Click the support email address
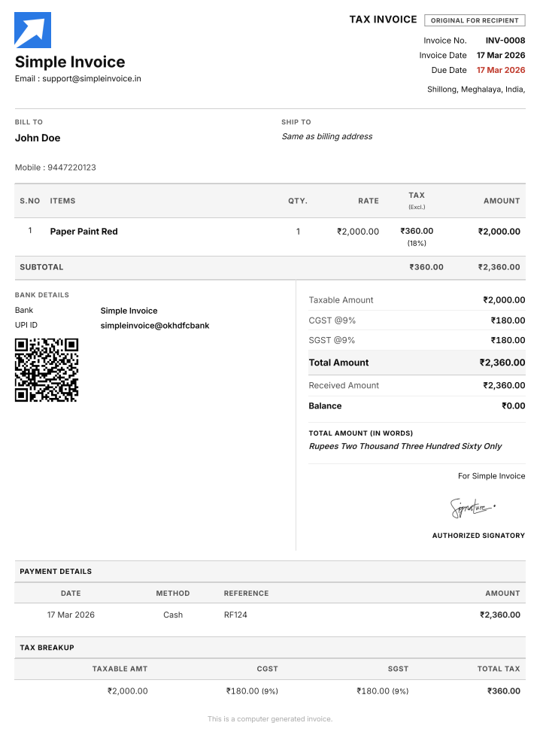543x756 pixels. pyautogui.click(x=92, y=78)
